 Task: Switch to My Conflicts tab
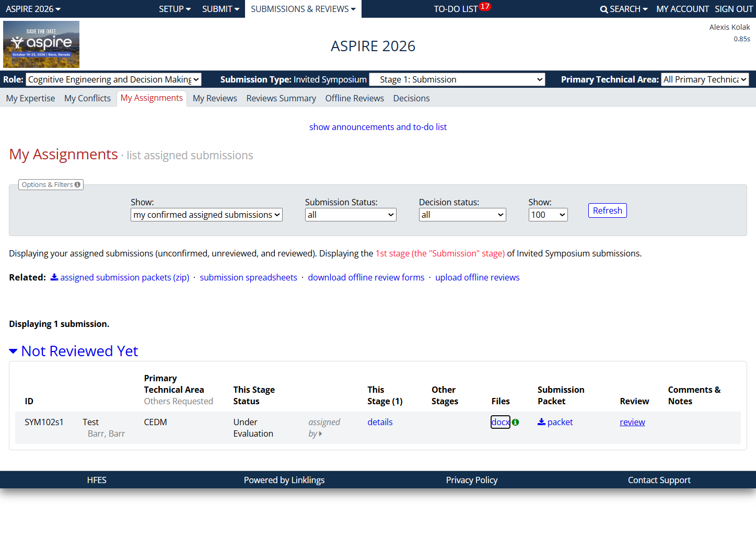(x=87, y=98)
